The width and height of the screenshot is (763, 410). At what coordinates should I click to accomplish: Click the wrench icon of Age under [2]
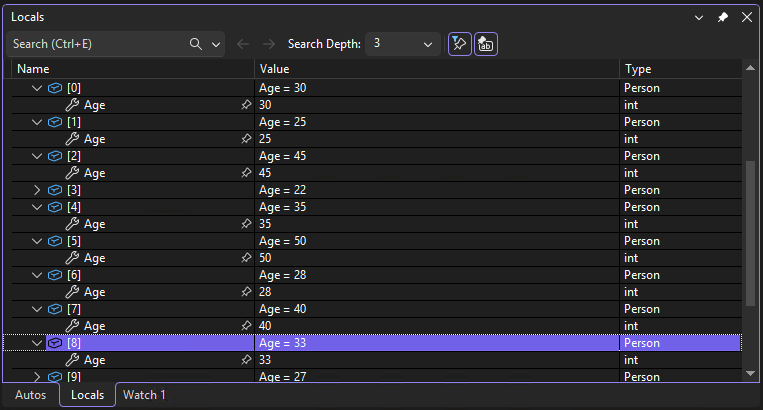pos(72,173)
